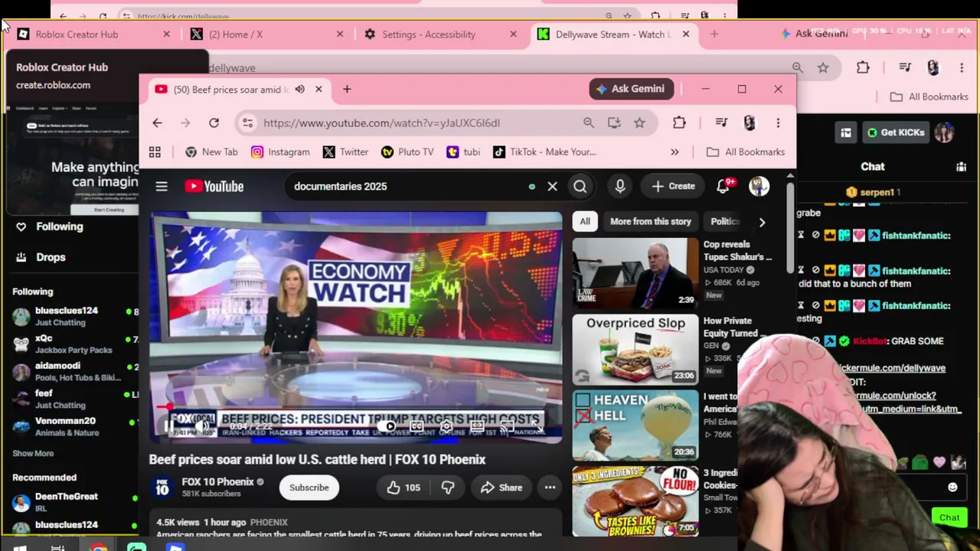Open the Cop reveals Tupac Shakur video thumbnail
This screenshot has width=980, height=551.
tap(635, 272)
